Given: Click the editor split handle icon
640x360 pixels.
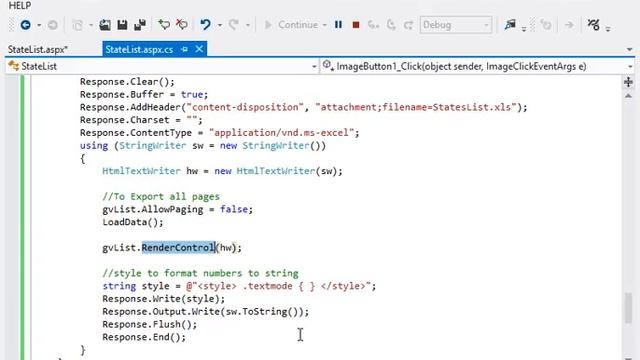Looking at the screenshot, I should point(628,82).
